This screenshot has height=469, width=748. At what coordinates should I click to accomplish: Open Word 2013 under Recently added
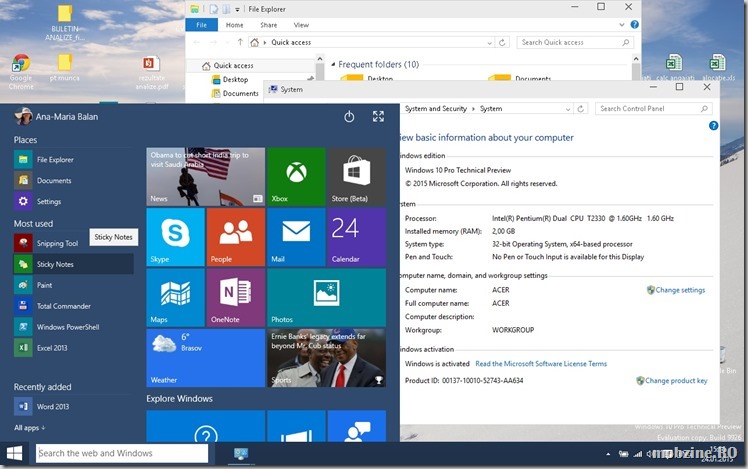73,407
